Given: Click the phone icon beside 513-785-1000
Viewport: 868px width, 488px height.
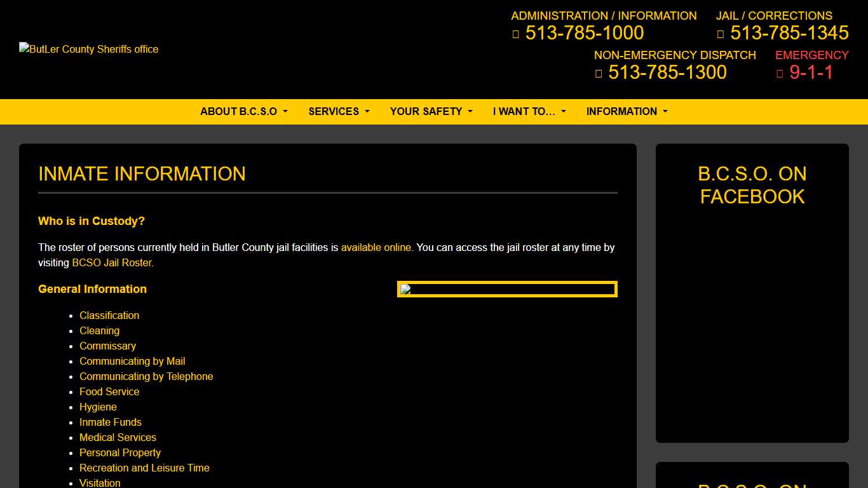Looking at the screenshot, I should [x=516, y=33].
